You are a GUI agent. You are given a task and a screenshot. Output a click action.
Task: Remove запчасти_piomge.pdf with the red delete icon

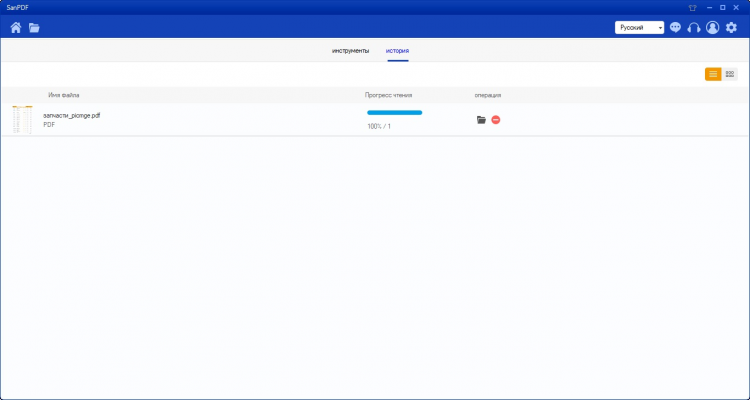click(x=496, y=120)
